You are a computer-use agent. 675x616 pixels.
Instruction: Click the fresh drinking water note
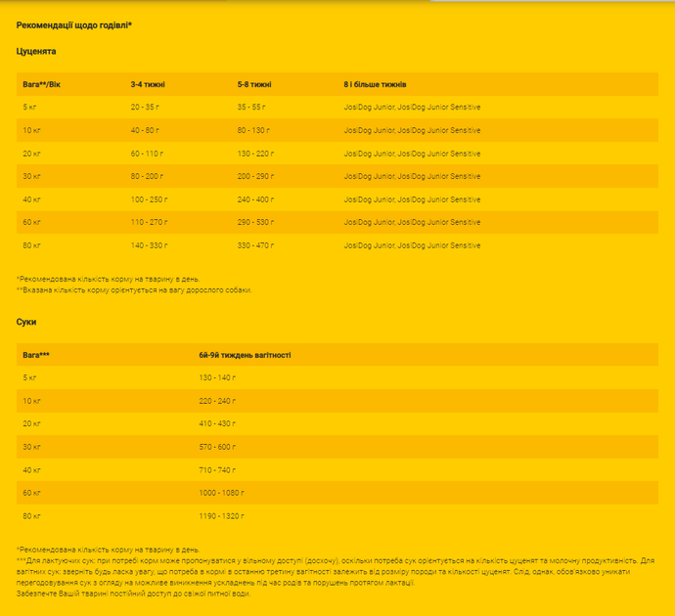click(x=133, y=594)
